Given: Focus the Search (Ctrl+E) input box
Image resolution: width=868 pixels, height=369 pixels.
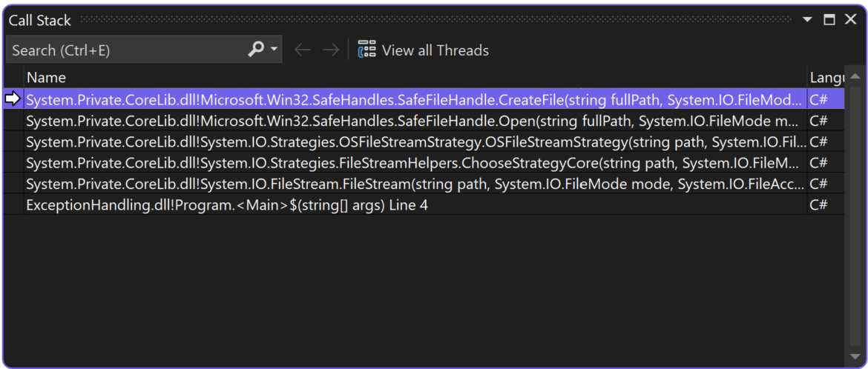Looking at the screenshot, I should pyautogui.click(x=126, y=50).
